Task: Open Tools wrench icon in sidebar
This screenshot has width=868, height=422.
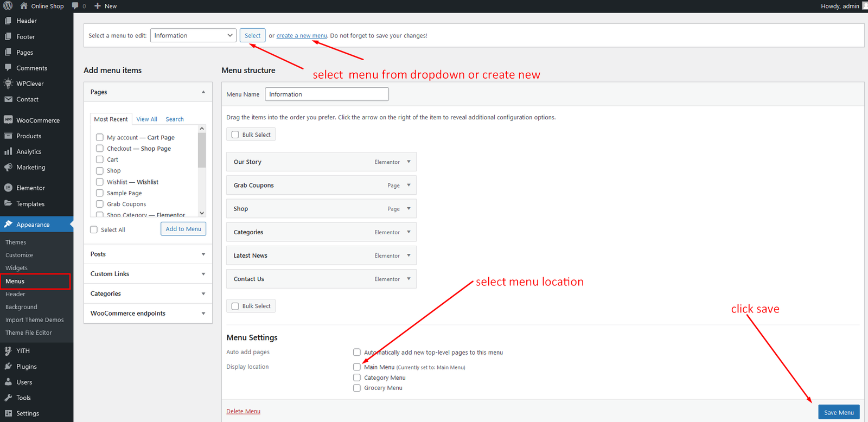Action: point(8,398)
